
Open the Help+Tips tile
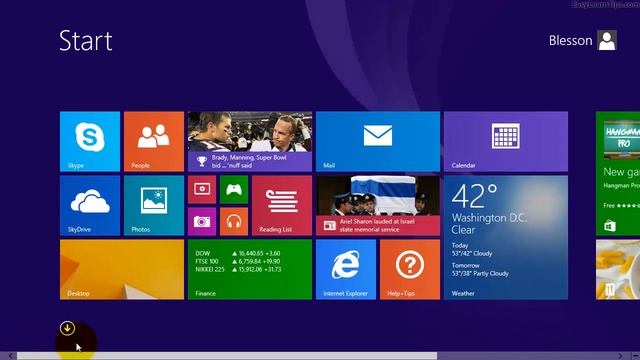pos(410,269)
